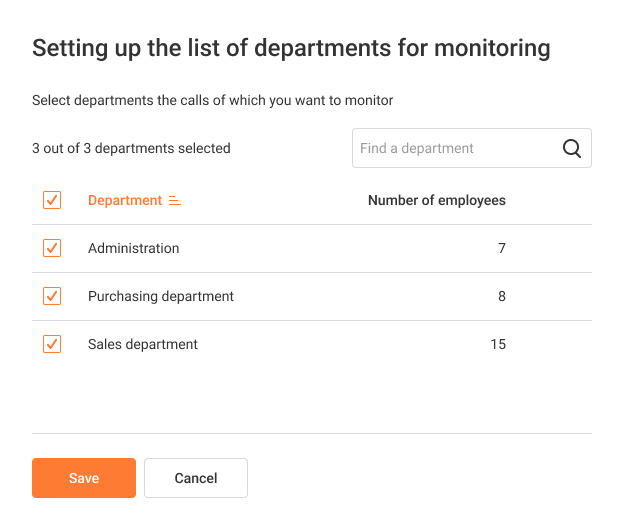
Task: Click the Purchasing department employee count 8
Action: 502,296
